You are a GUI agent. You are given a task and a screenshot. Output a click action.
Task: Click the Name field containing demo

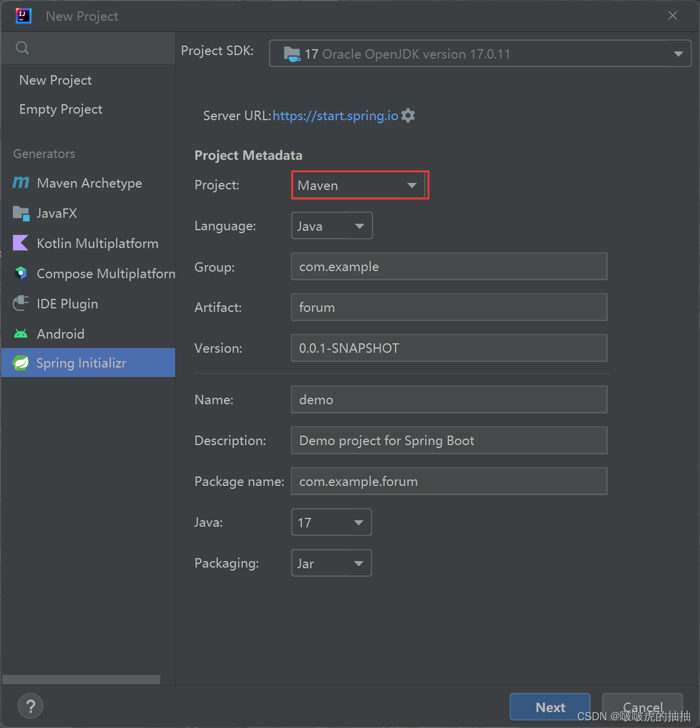coord(449,400)
